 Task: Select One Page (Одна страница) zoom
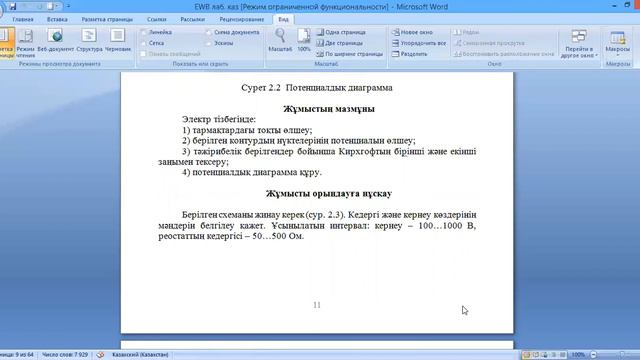(x=341, y=32)
